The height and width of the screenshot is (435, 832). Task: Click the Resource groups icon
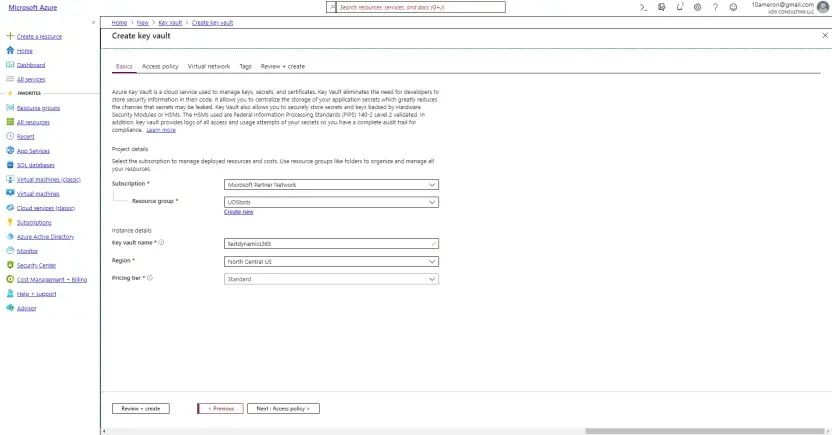coord(10,108)
